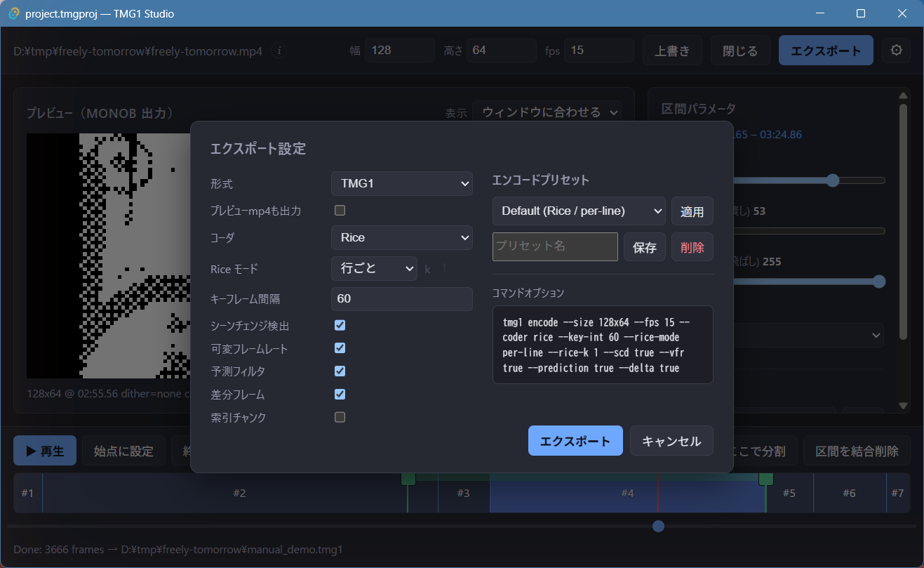Open the 形式 TMG1 dropdown
Screen dimensions: 924x568
pyautogui.click(x=402, y=183)
